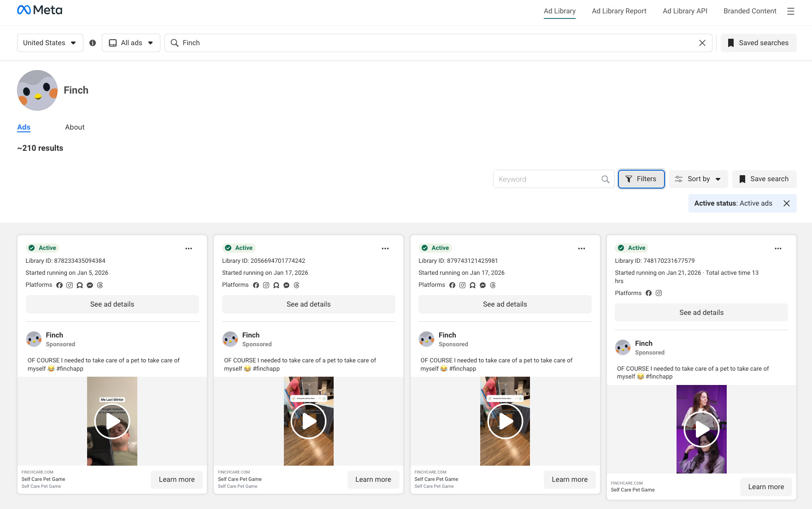Click Finch advertiser name on ad 748170231677579

[x=643, y=343]
